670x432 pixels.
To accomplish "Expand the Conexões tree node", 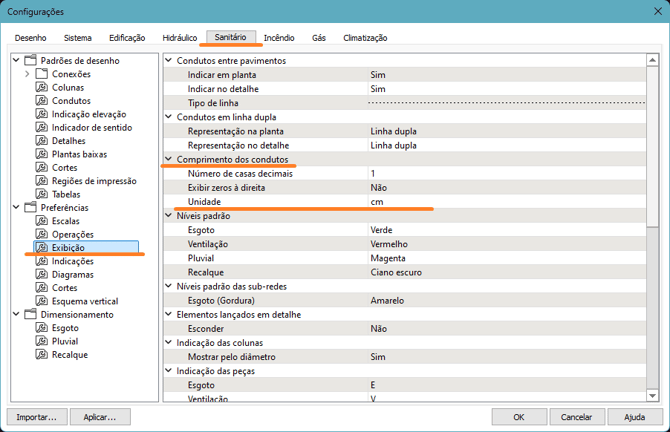I will point(27,74).
